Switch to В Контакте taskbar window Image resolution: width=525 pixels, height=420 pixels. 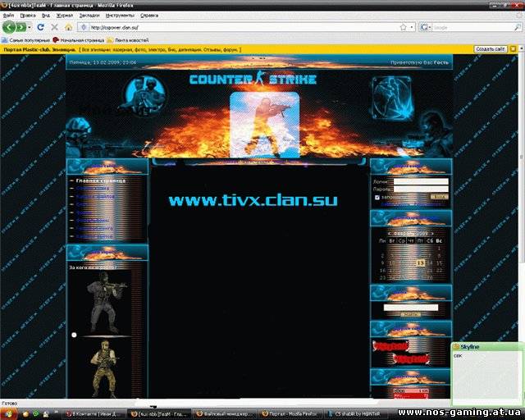click(x=95, y=414)
